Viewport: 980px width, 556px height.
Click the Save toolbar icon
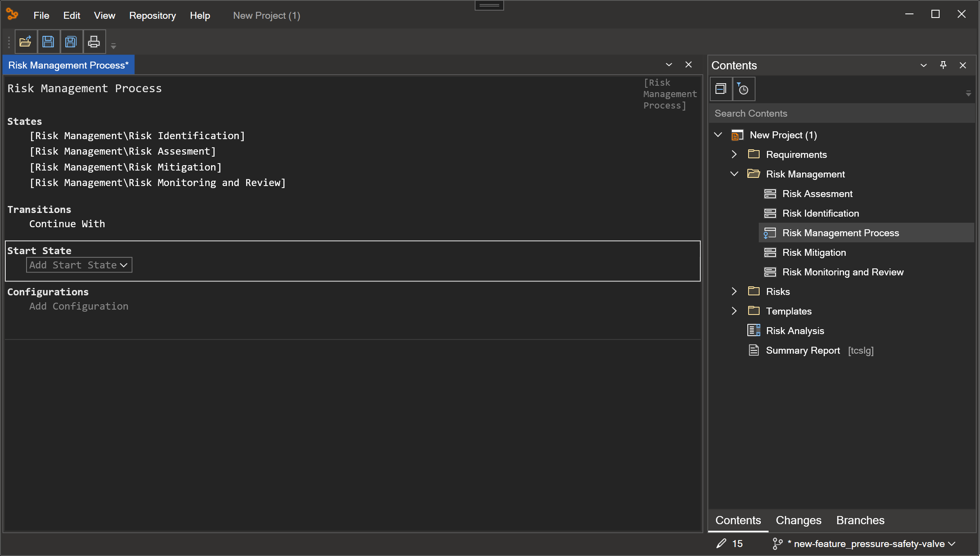[x=49, y=42]
